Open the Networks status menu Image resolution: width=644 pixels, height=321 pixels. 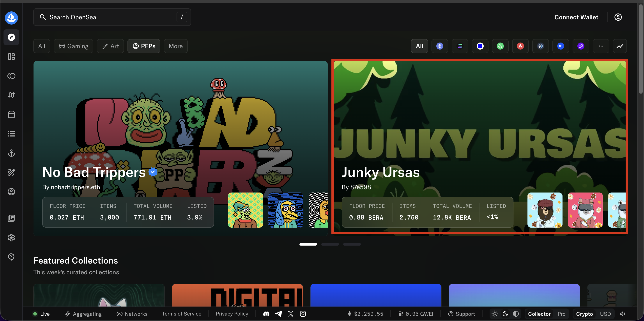click(x=132, y=314)
